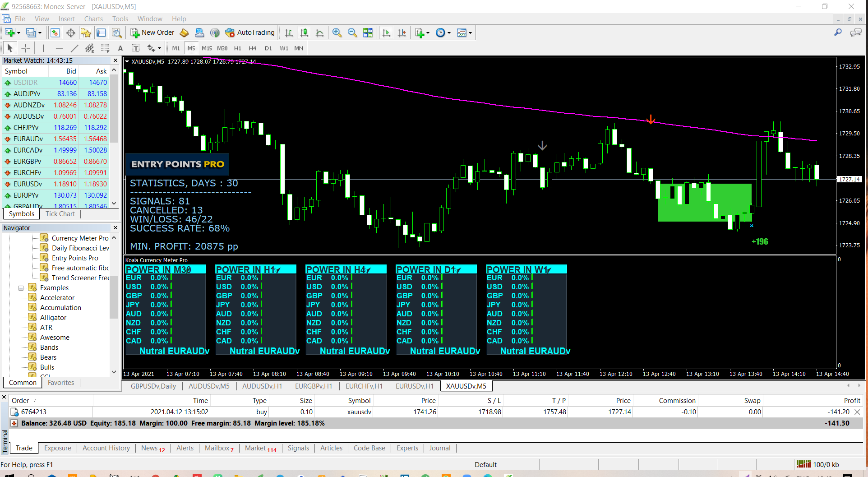Zoom in on the chart
868x477 pixels.
337,32
